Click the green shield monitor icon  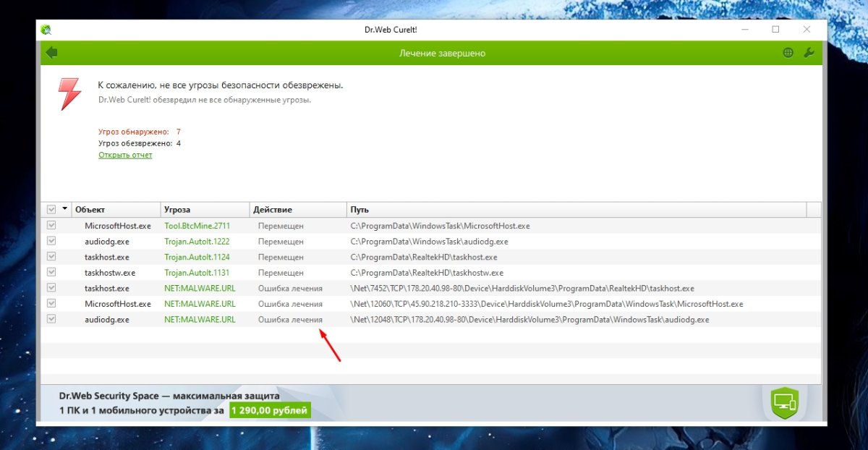[x=785, y=402]
